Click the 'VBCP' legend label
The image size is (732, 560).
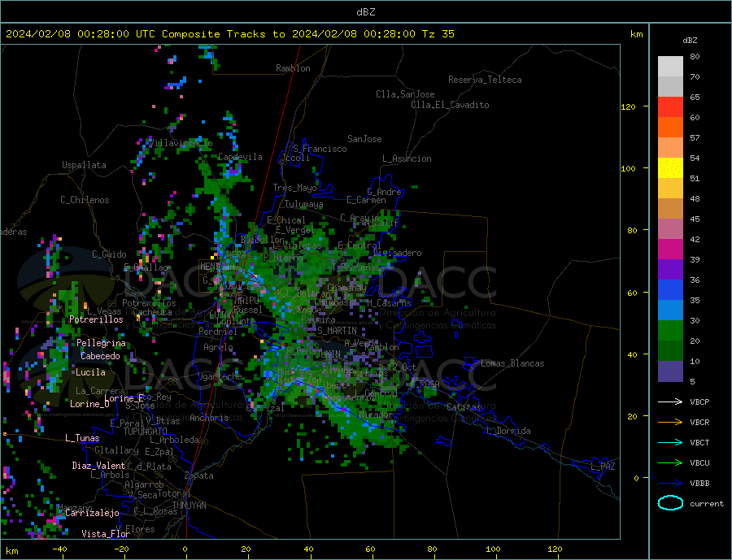coord(699,402)
